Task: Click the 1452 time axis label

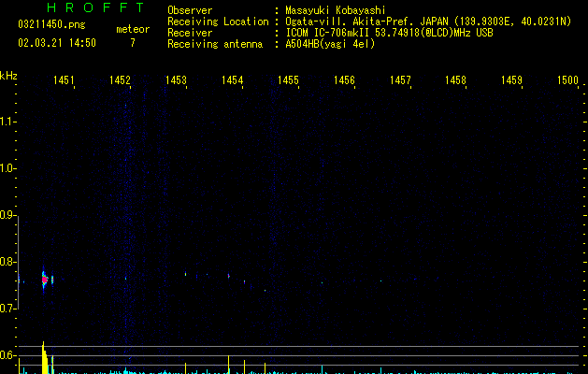Action: 120,79
